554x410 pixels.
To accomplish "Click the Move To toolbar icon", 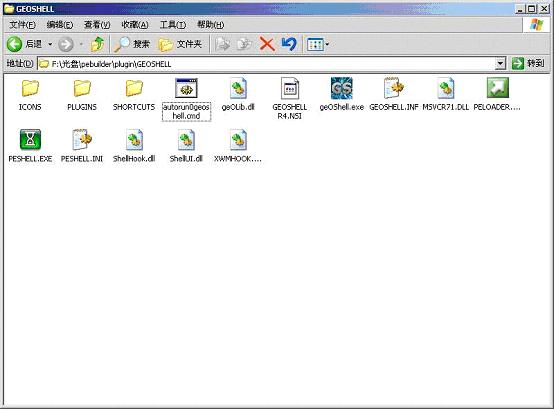I will 223,44.
